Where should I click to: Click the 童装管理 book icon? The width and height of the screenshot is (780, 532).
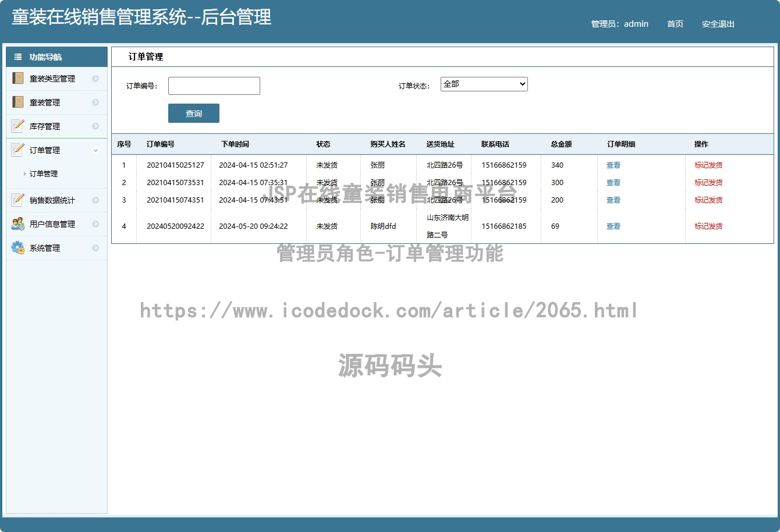[x=17, y=102]
